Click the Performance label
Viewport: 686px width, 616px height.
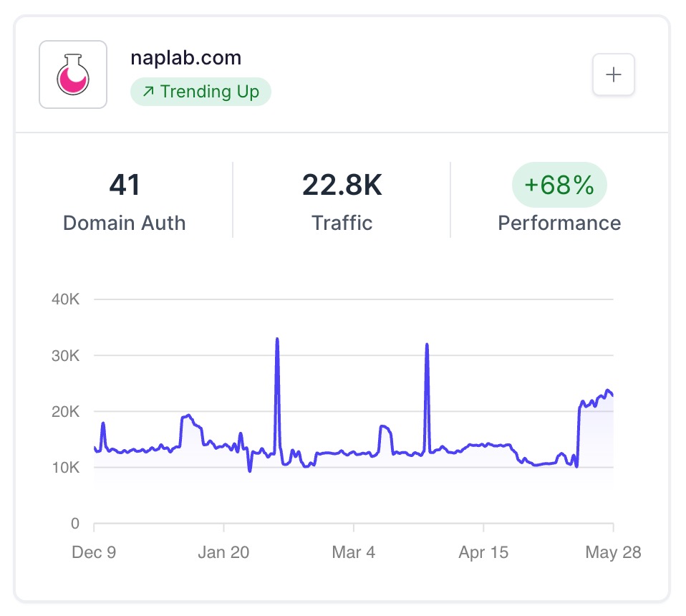click(x=559, y=223)
